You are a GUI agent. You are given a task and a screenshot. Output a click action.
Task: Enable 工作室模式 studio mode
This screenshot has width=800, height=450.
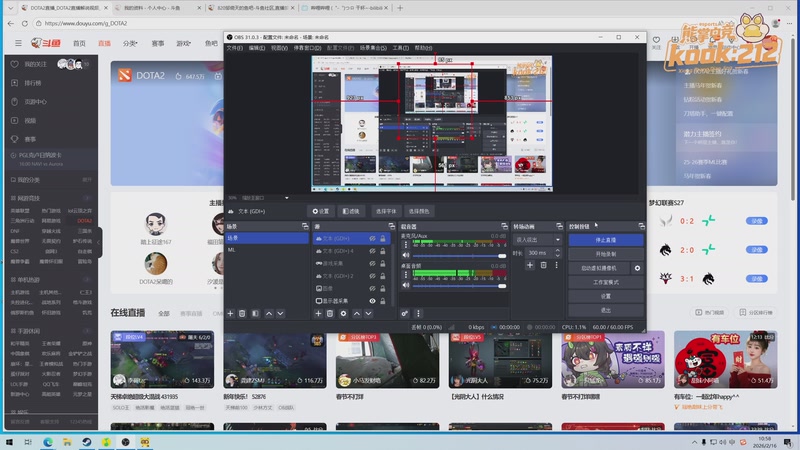[x=606, y=282]
